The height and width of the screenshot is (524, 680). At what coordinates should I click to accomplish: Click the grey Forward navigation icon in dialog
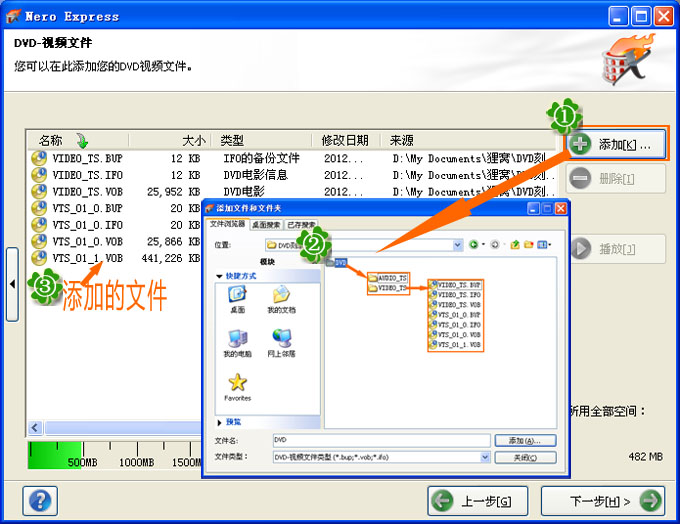pos(494,245)
